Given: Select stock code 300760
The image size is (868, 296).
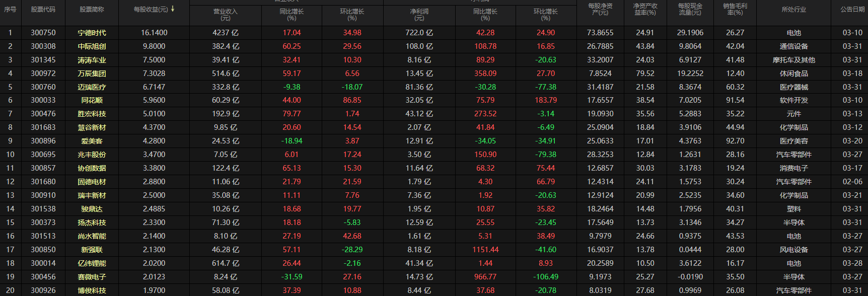Looking at the screenshot, I should [x=43, y=87].
